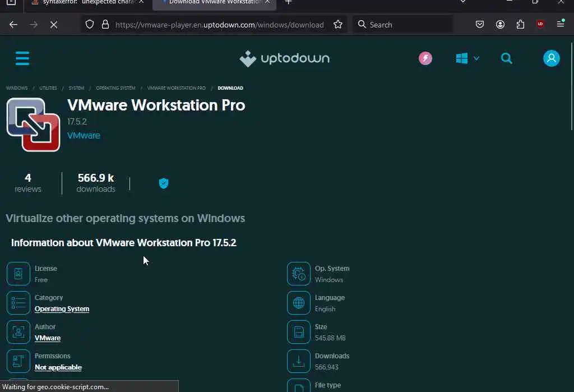Open the Firefox account icon
The image size is (574, 392).
coord(500,25)
